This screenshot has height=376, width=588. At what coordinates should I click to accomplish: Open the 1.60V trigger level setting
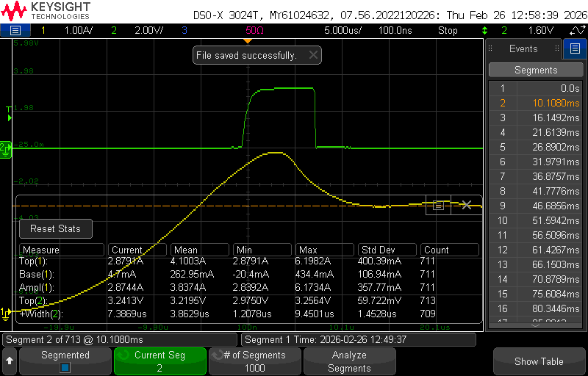coord(540,30)
